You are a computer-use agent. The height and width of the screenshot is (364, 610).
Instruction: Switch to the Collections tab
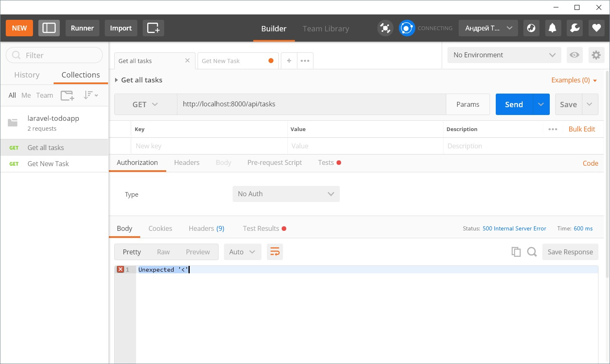tap(81, 75)
